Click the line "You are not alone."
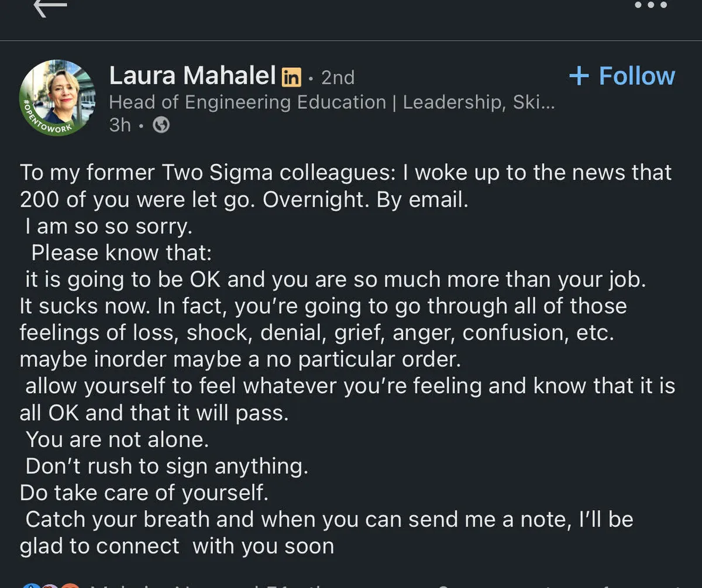Screen dimensions: 702x588 117,439
